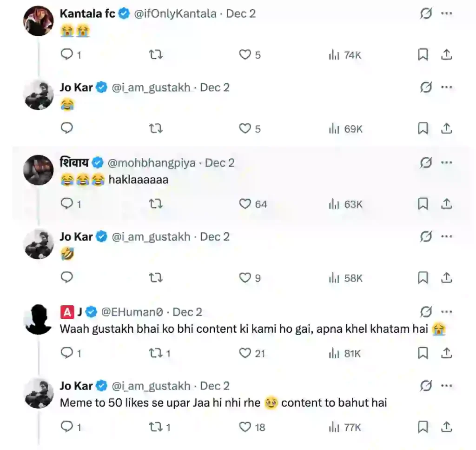
Task: Reply to the 'Waah gustakh bhai' tweet
Action: click(x=67, y=353)
